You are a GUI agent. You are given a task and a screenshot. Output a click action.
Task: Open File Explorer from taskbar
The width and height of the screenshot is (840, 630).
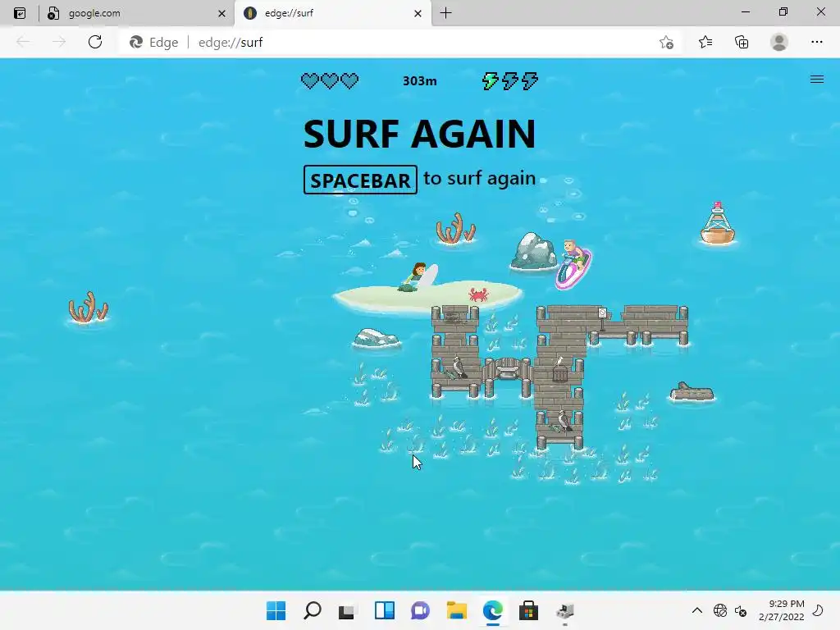click(x=456, y=610)
